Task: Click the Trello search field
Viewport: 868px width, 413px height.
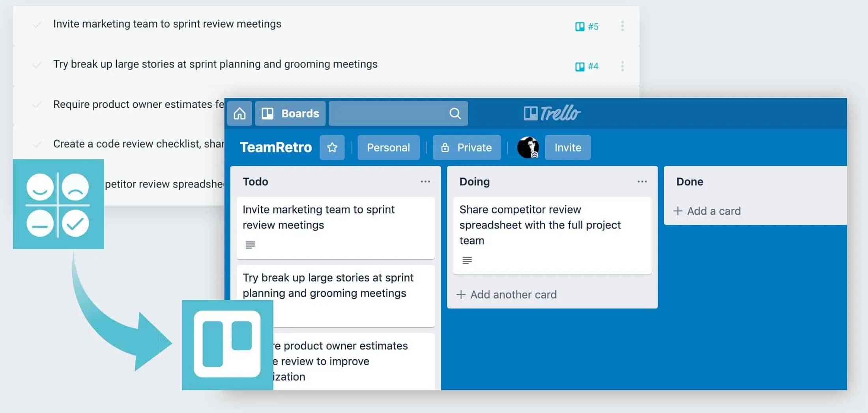Action: pos(398,114)
